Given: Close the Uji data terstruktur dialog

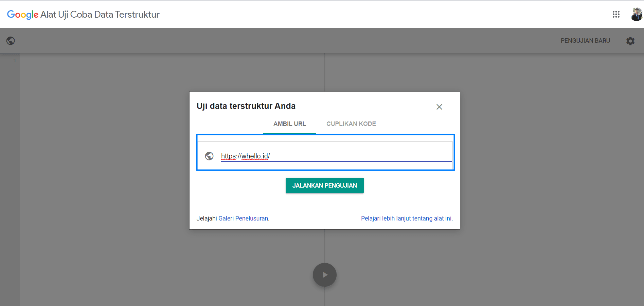Looking at the screenshot, I should point(439,107).
